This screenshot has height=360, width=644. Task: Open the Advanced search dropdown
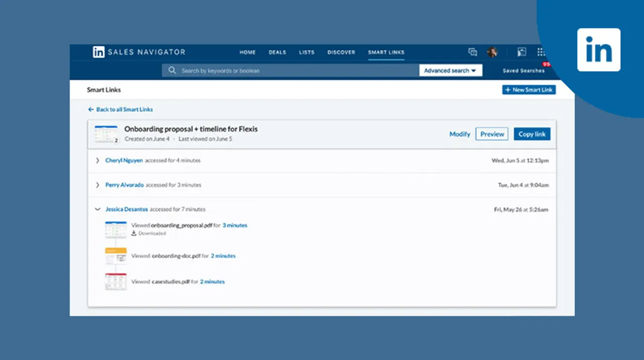click(450, 70)
